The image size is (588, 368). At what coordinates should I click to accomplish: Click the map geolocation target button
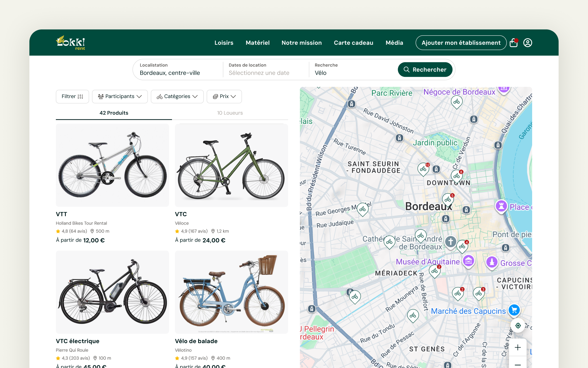tap(518, 325)
